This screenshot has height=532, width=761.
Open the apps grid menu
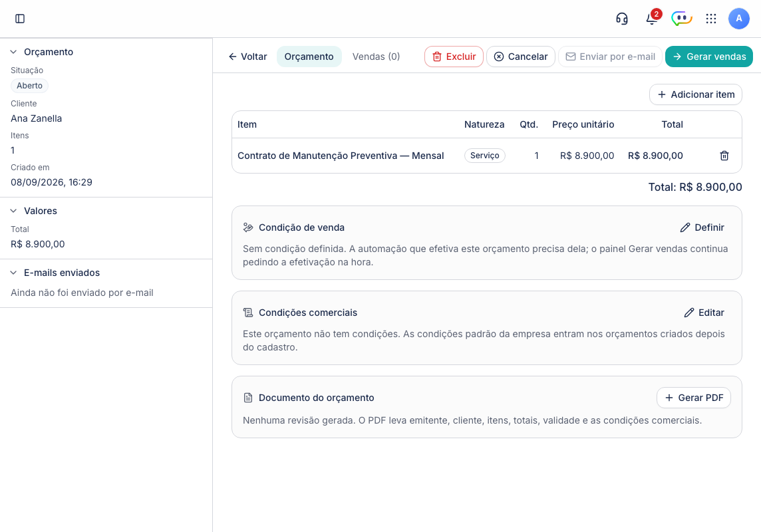tap(711, 19)
